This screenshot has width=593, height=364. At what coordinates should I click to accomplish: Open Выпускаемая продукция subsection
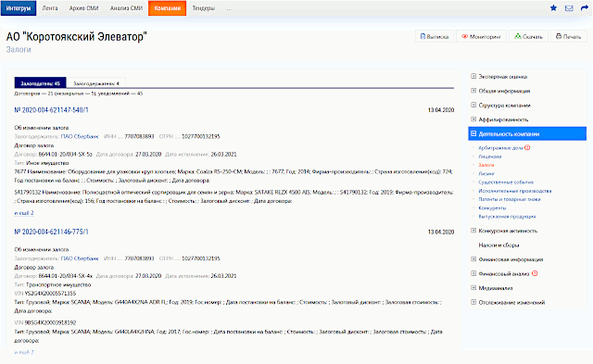507,217
